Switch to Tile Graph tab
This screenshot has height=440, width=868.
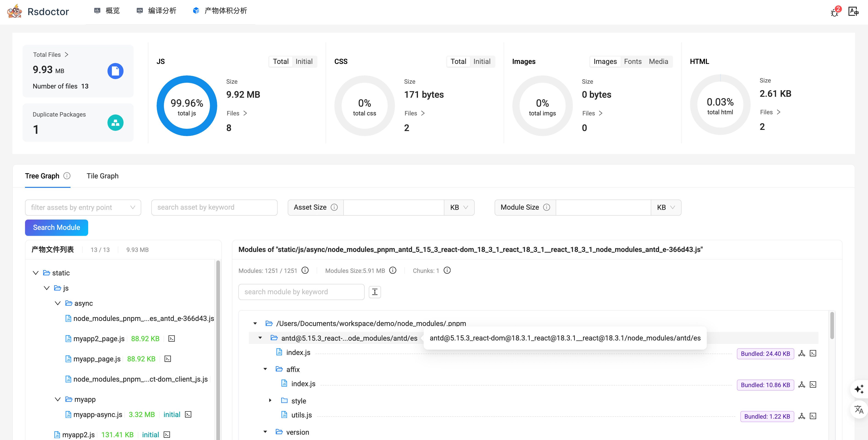pyautogui.click(x=102, y=176)
